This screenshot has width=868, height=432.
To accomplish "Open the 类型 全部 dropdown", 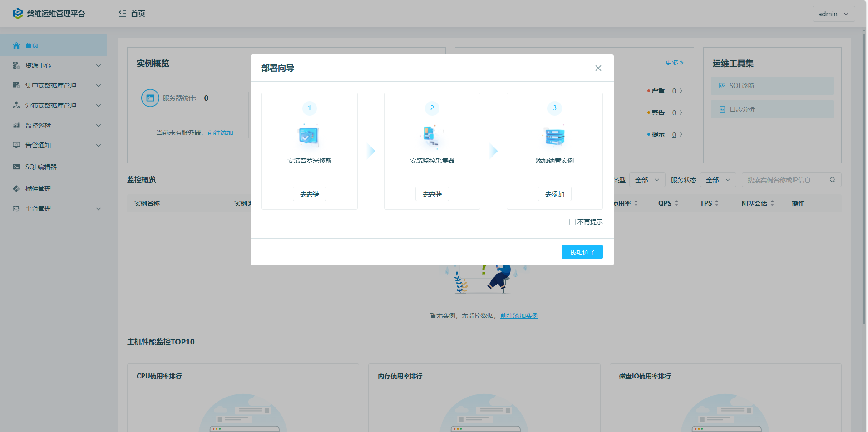I will (647, 180).
